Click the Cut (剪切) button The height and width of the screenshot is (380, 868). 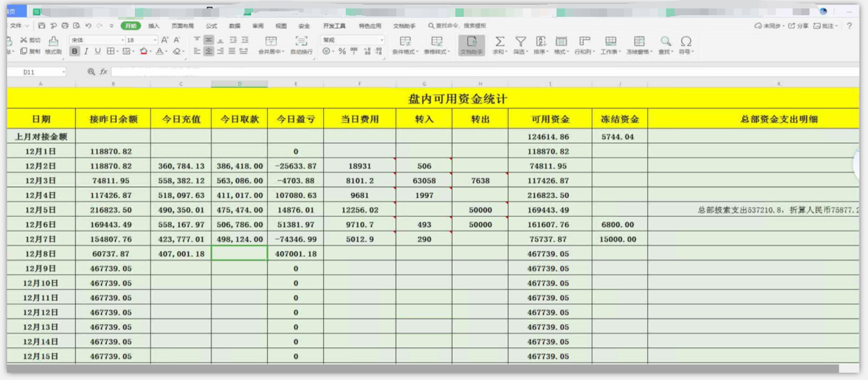[30, 40]
